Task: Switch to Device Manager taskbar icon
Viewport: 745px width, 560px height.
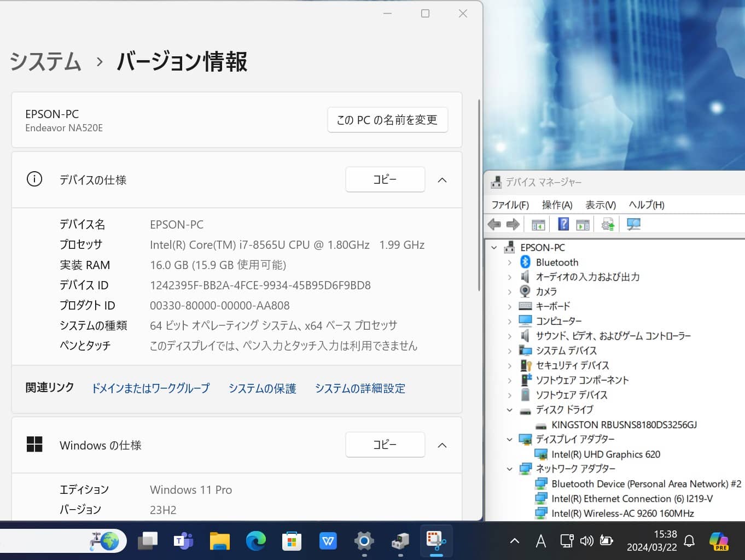Action: (x=400, y=541)
